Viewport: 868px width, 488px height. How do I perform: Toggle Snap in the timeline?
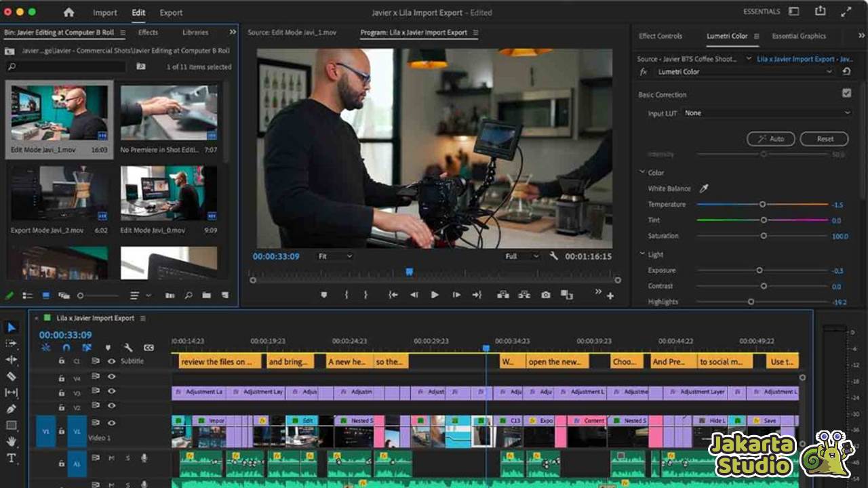point(66,348)
